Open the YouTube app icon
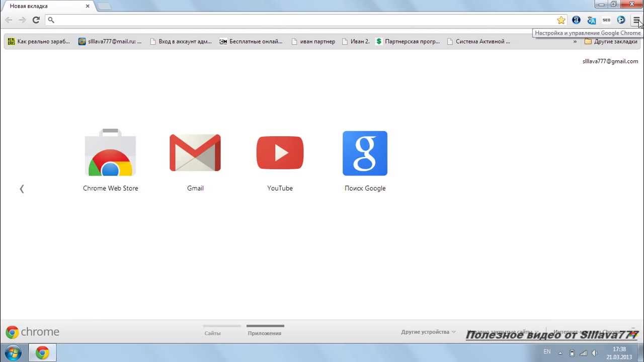This screenshot has width=644, height=362. click(x=280, y=153)
